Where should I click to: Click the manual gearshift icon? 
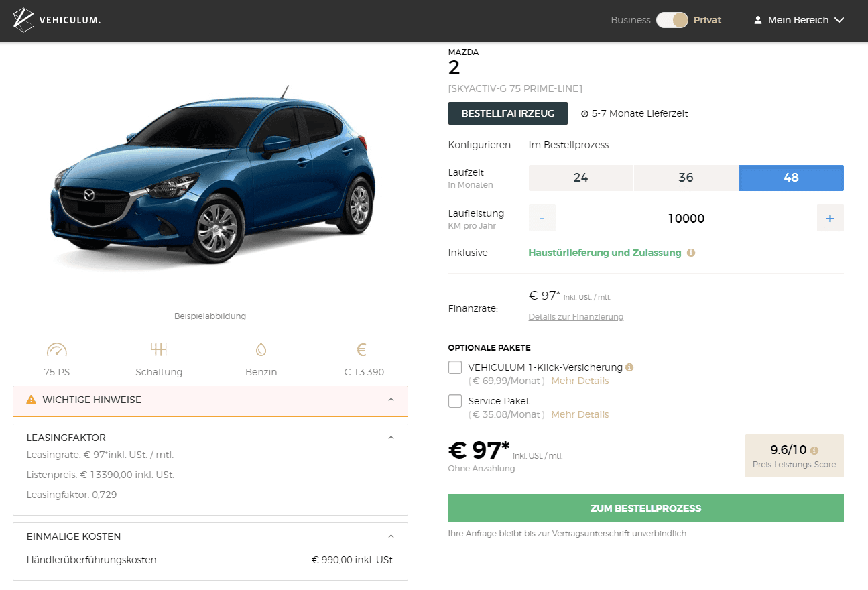click(159, 349)
